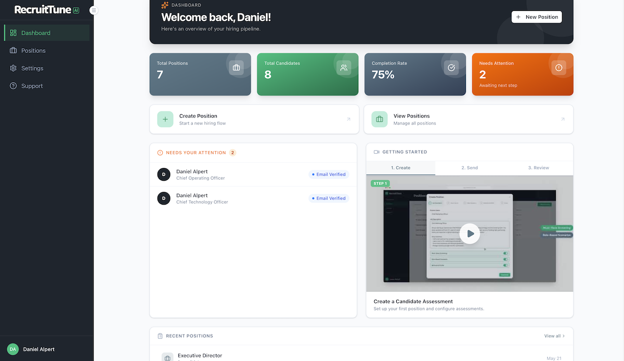The image size is (624, 361).
Task: Click the Positions briefcase sidebar icon
Action: click(13, 51)
